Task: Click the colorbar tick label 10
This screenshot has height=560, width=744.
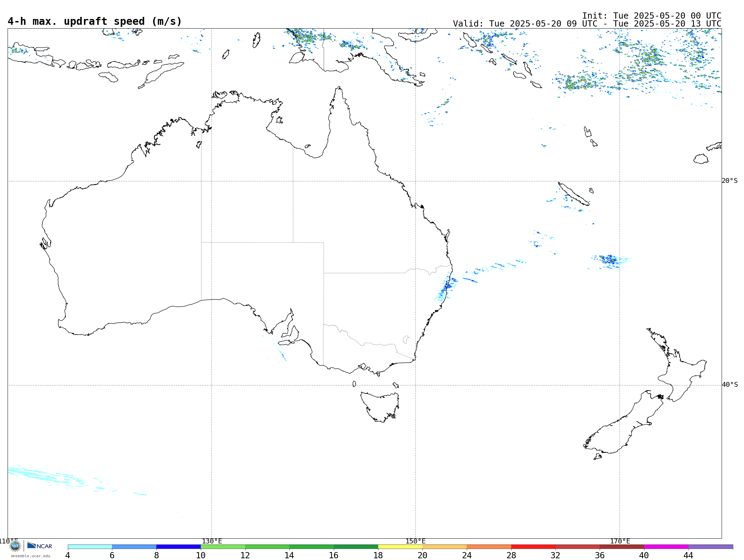Action: point(201,556)
